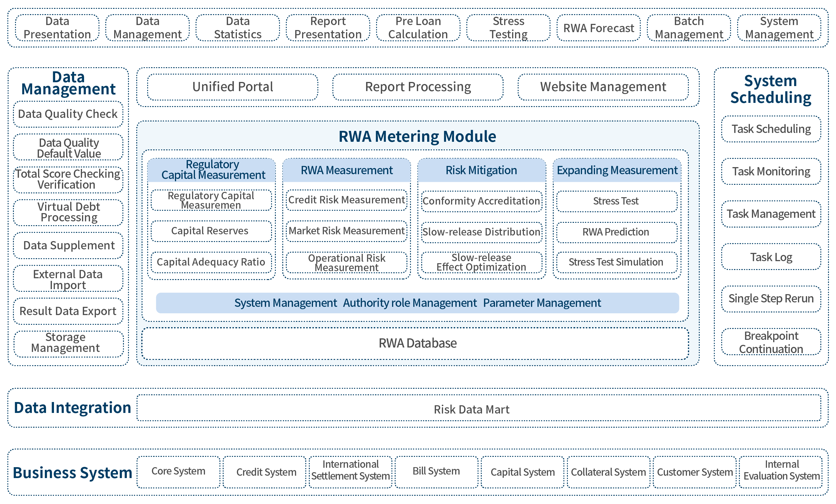Select Market Risk Measurement
Screen dimensions: 836x504
coord(346,231)
